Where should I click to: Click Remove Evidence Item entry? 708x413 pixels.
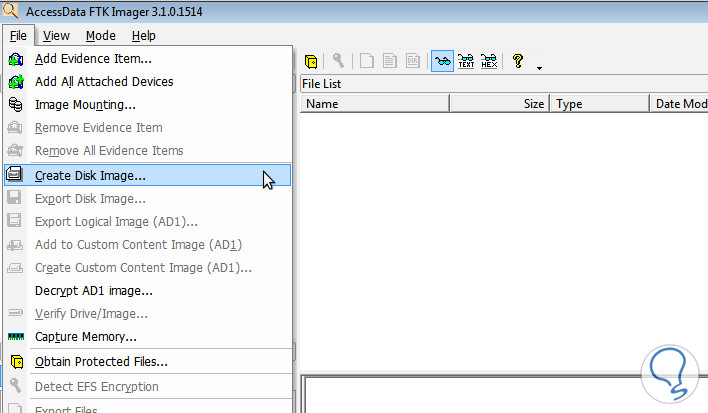tap(148, 128)
